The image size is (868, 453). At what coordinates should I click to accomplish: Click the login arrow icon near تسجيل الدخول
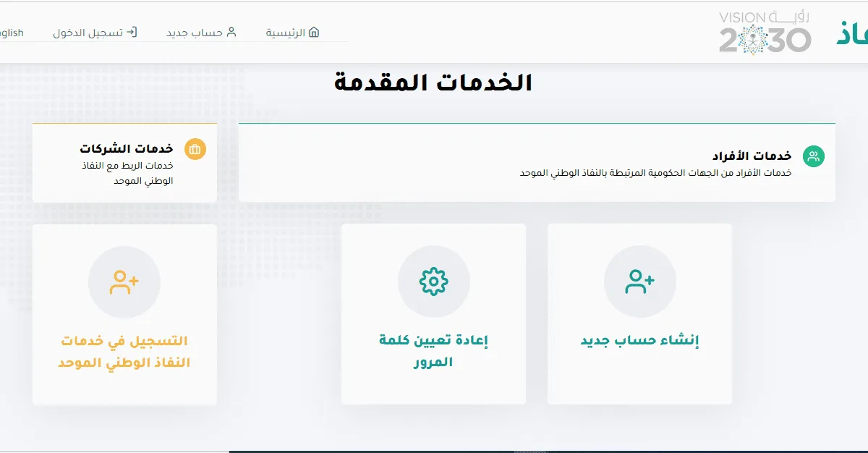[134, 33]
